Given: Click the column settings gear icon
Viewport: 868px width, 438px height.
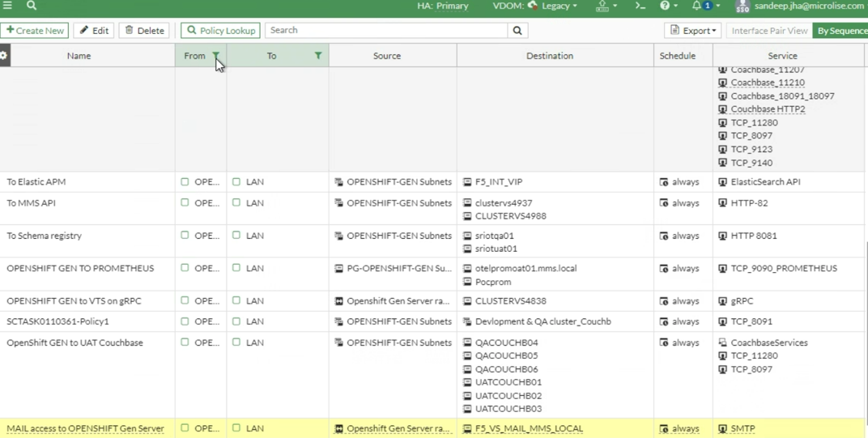Looking at the screenshot, I should (4, 56).
